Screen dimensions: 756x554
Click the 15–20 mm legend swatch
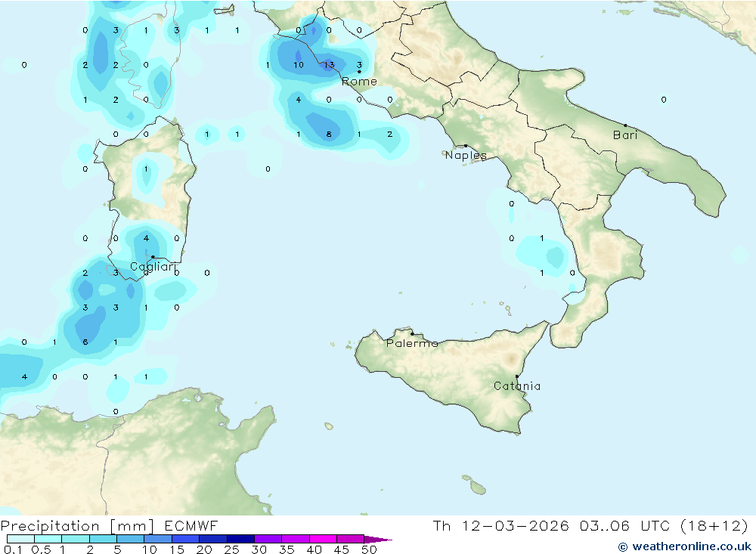coord(186,539)
